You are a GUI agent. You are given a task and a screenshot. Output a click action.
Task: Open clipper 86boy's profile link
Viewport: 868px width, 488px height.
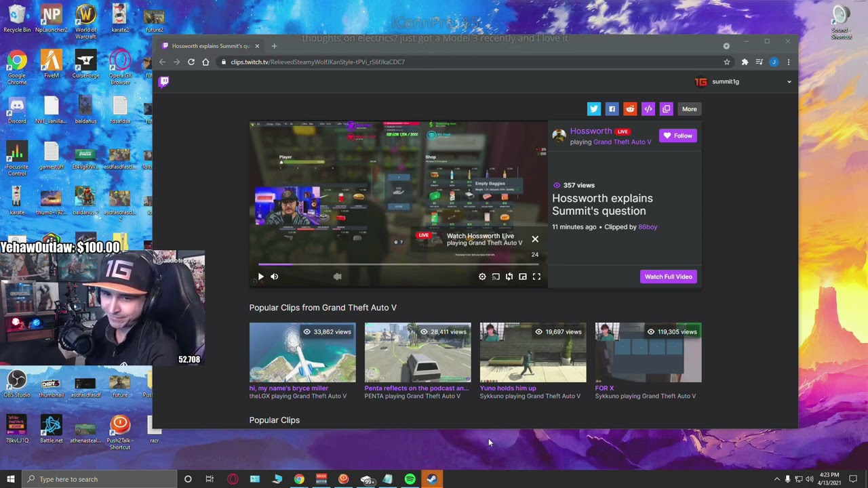(x=648, y=227)
